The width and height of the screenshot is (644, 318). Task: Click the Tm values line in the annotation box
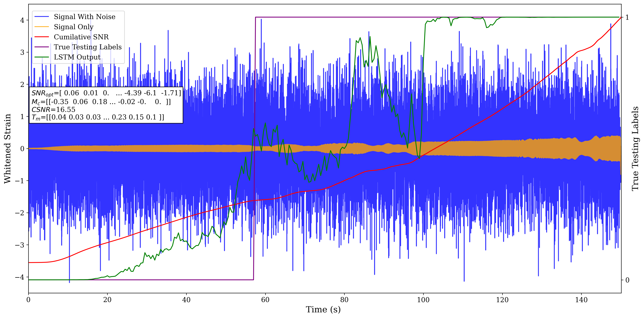[x=98, y=117]
